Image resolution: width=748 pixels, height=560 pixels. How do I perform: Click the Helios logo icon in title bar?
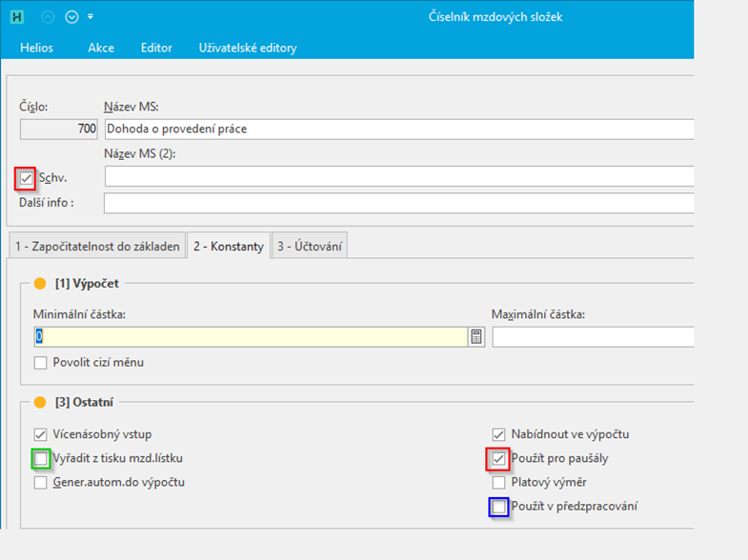pos(16,16)
